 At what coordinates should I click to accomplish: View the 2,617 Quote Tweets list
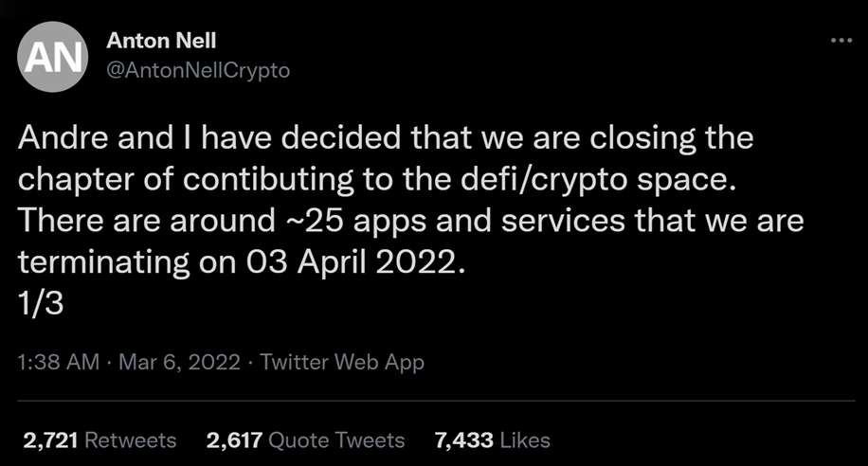point(305,440)
